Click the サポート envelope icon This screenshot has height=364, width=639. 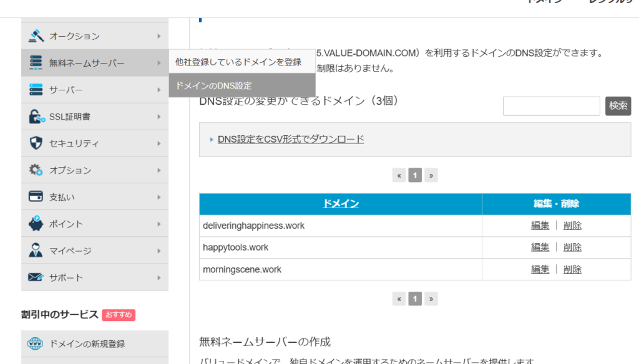tap(36, 277)
